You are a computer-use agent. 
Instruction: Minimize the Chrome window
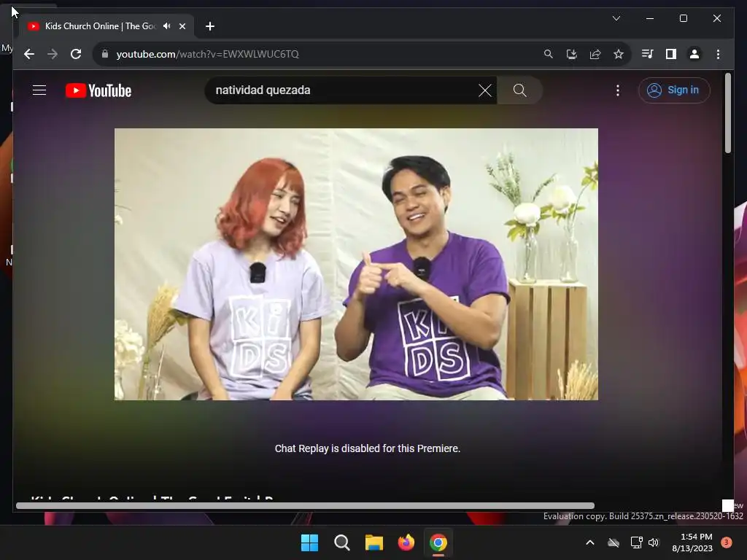[650, 18]
